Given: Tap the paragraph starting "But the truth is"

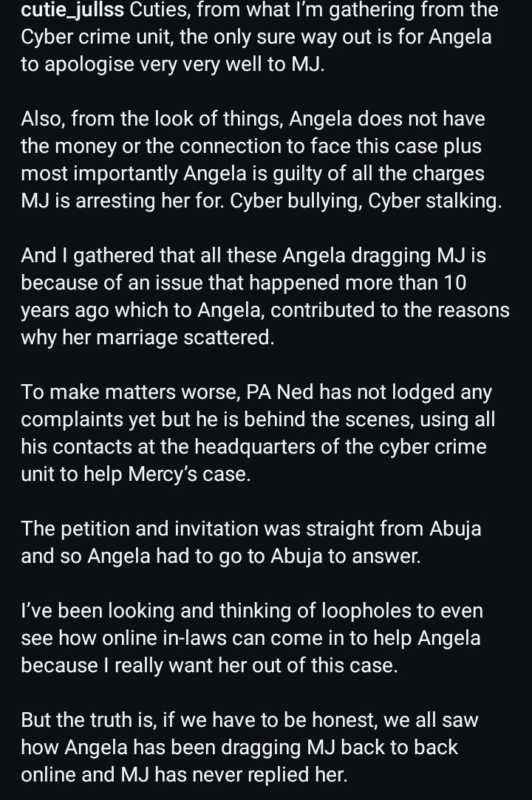Looking at the screenshot, I should click(250, 719).
